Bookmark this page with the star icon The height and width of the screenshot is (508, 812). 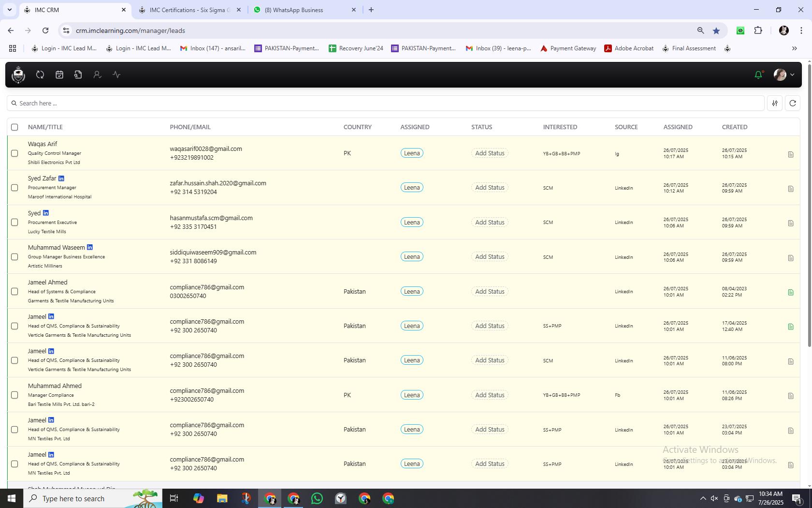coord(716,30)
